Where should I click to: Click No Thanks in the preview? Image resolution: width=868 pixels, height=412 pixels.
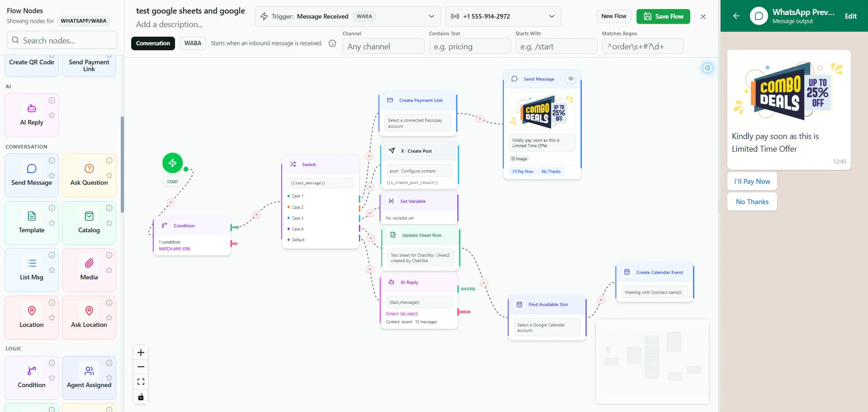(x=752, y=201)
